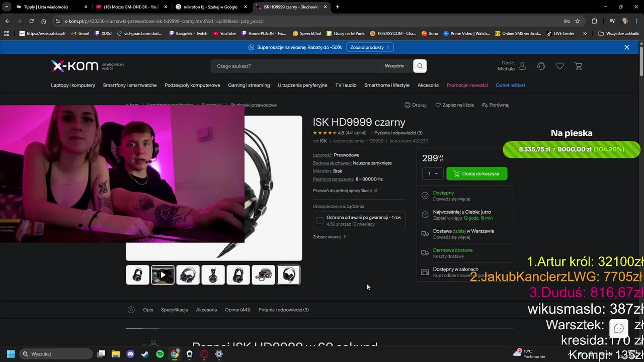Switch to the Opis tab
Viewport: 644px width, 362px height.
[148, 310]
